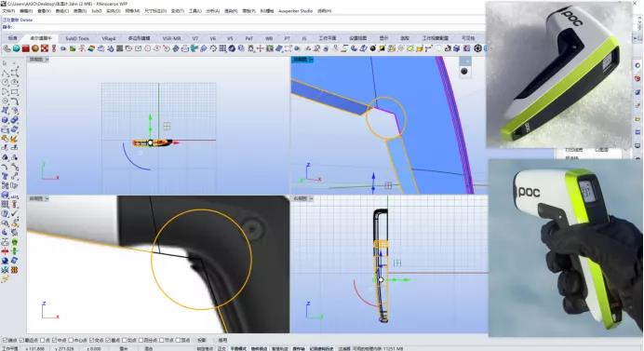This screenshot has width=644, height=351.
Task: Toggle 物件锁点 in status bar
Action: tap(259, 348)
